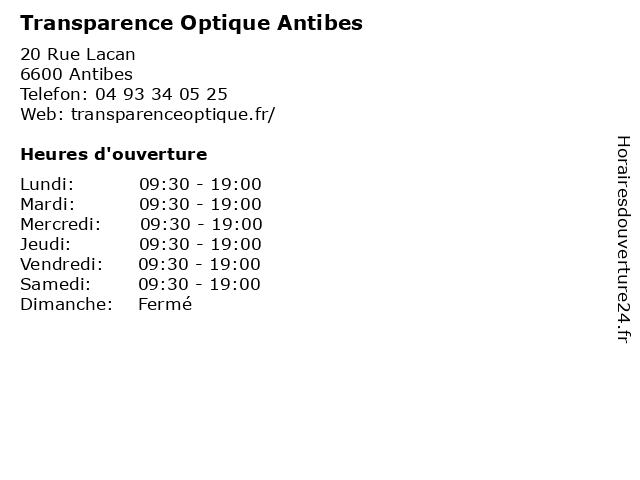This screenshot has width=640, height=480.
Task: Click the Mercredi day label
Action: [x=60, y=224]
